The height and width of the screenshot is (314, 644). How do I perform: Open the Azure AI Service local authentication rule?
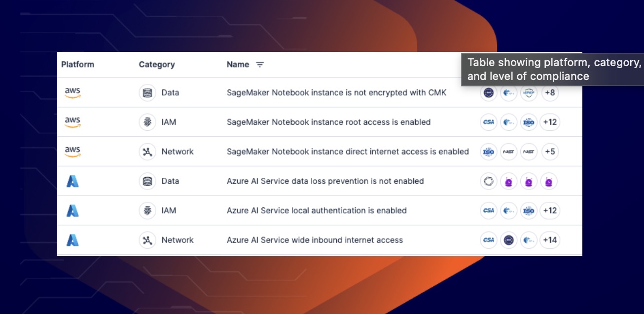tap(317, 210)
